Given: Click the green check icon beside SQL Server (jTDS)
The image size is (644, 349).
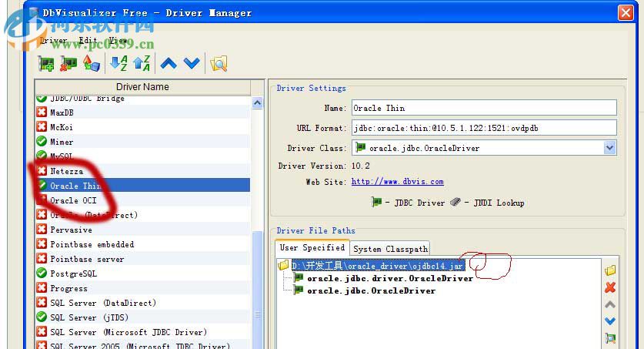Looking at the screenshot, I should [42, 317].
